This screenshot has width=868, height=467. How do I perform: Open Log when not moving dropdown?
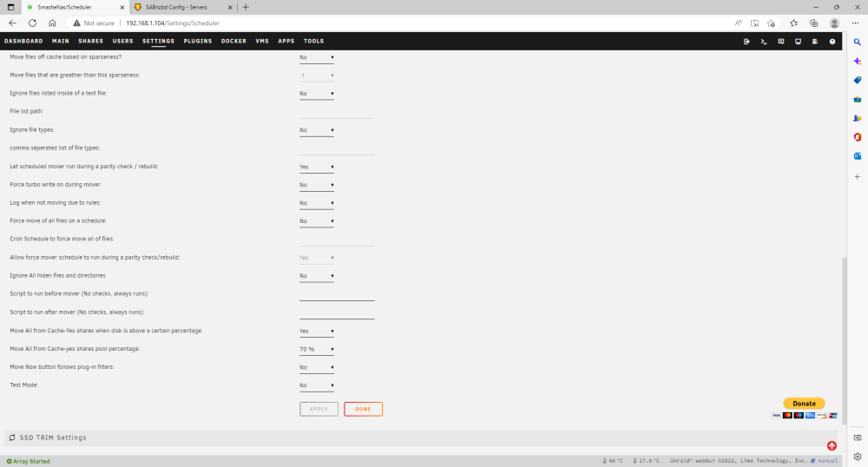pyautogui.click(x=317, y=203)
